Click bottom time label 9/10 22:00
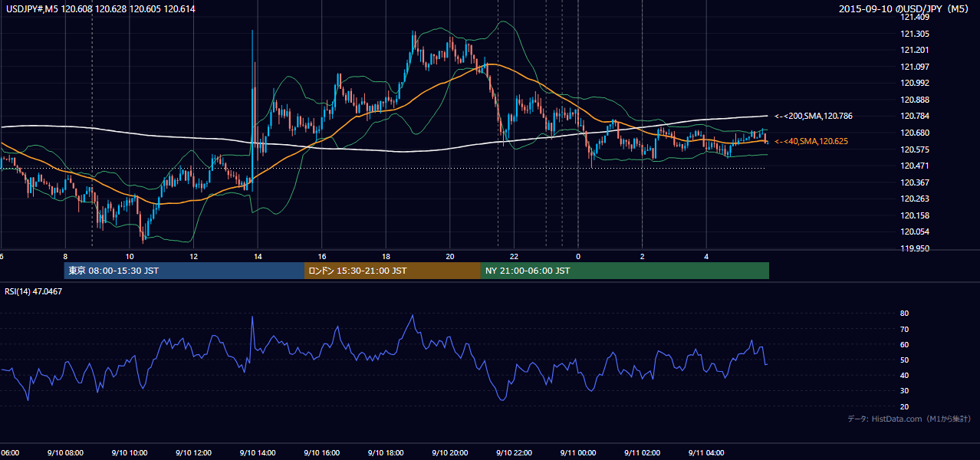This screenshot has width=980, height=460. click(x=514, y=453)
